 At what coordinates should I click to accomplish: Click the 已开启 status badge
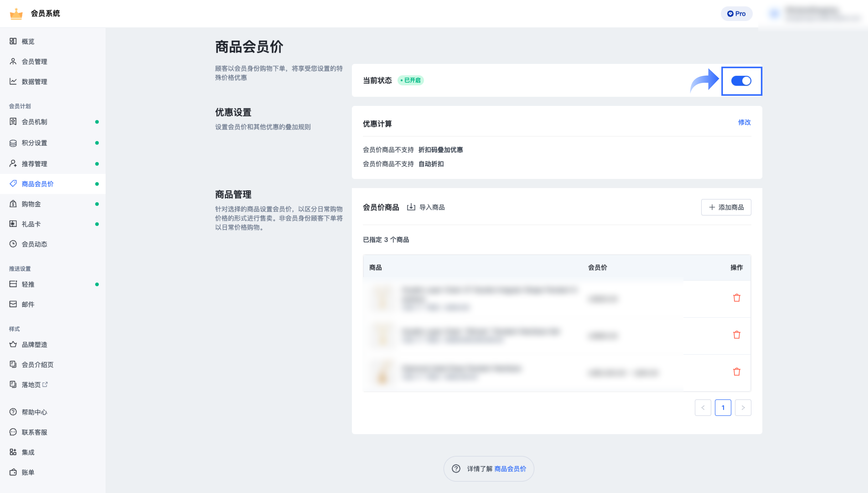pos(410,80)
